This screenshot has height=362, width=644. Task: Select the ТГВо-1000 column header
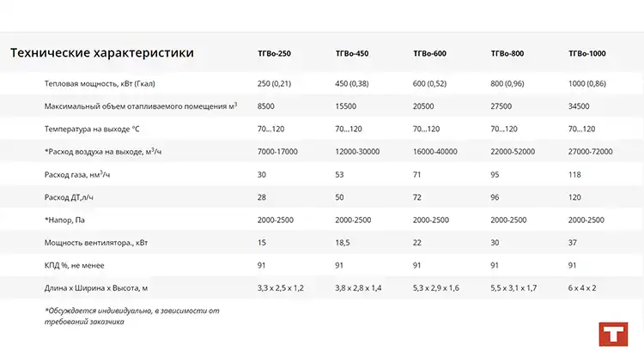(586, 54)
